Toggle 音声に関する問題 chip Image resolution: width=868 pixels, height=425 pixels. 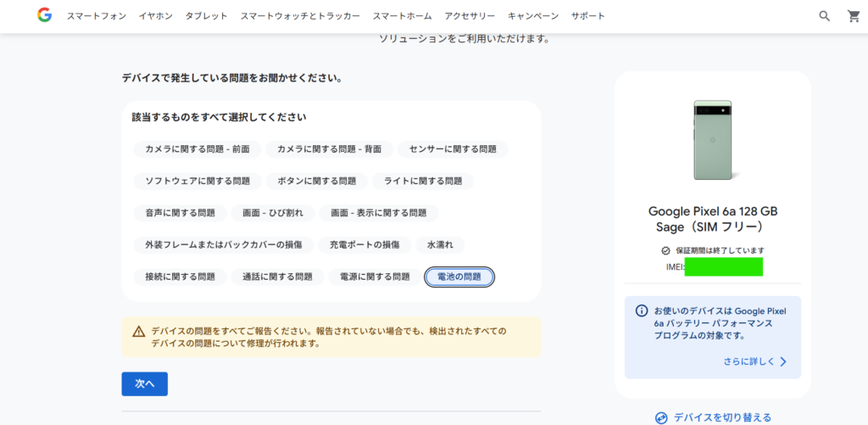click(x=181, y=213)
